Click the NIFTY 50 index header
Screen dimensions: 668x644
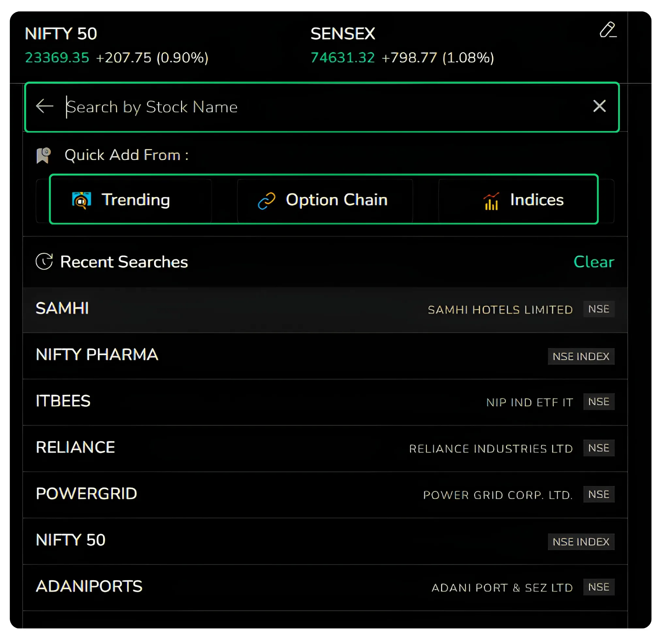click(61, 34)
